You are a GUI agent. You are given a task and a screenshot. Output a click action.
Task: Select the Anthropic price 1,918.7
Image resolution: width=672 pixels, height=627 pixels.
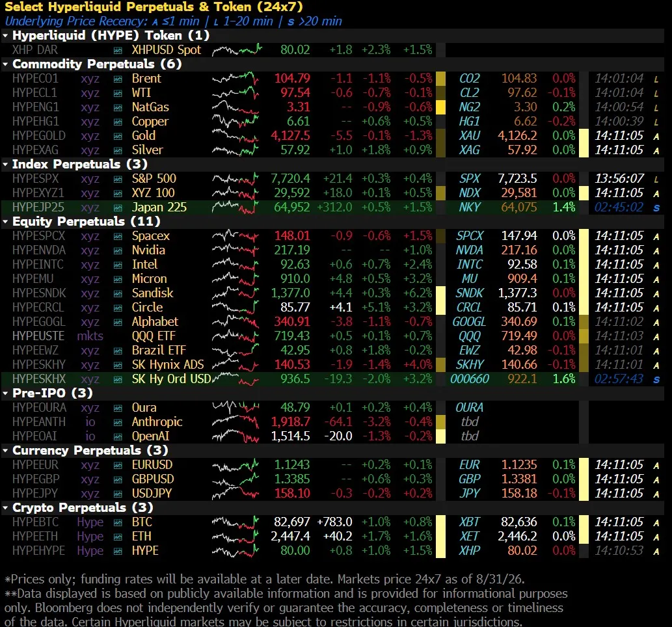click(291, 422)
